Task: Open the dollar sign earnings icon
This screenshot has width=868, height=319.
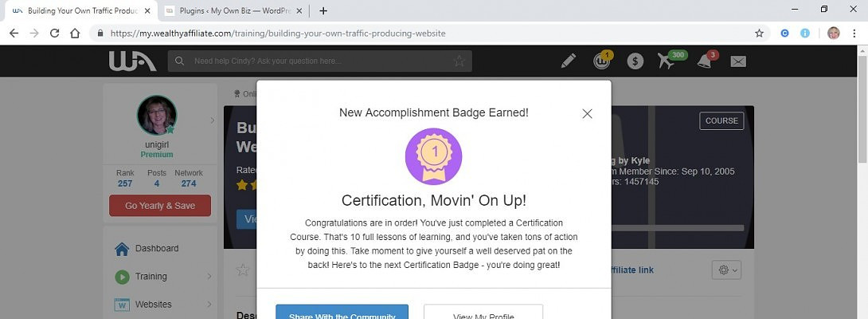Action: tap(635, 61)
